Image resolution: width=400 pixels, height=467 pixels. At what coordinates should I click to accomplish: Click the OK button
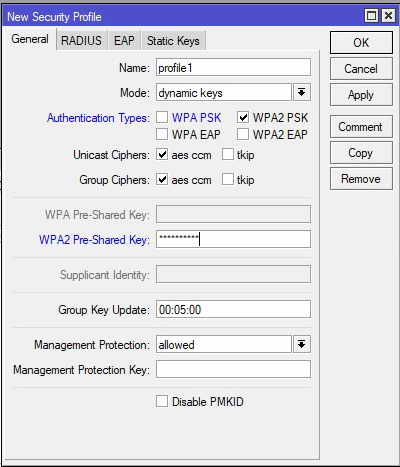(x=361, y=43)
